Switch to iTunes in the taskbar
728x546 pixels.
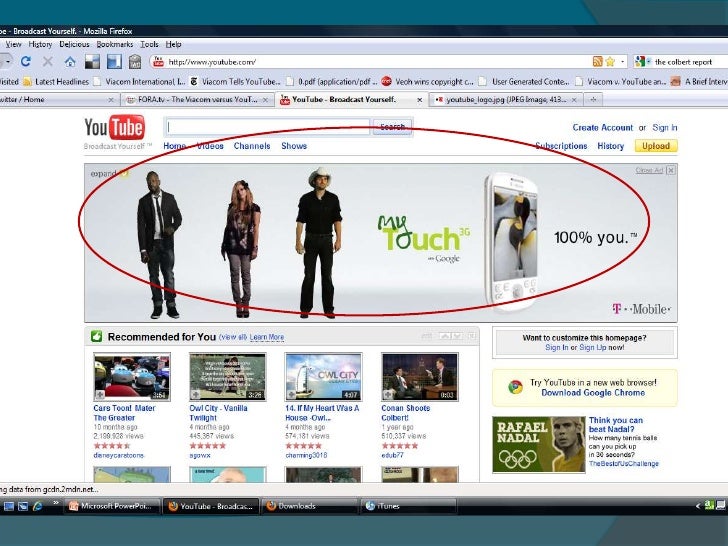(x=409, y=506)
